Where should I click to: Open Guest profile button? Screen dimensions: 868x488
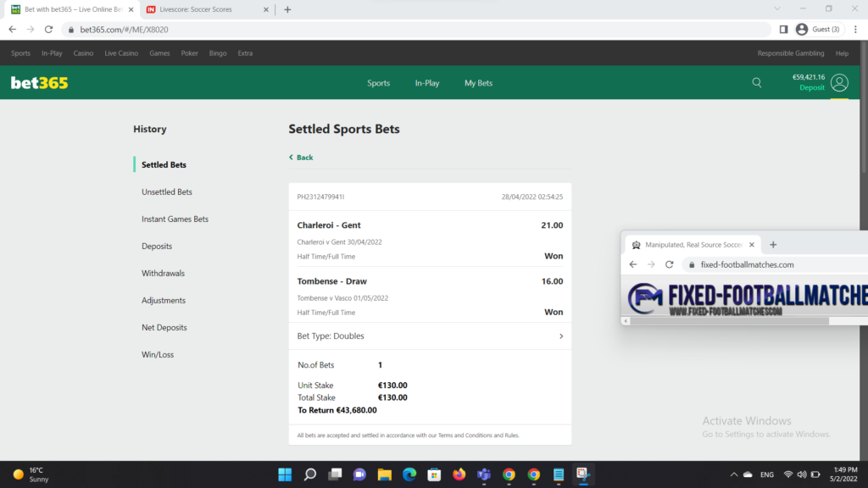click(x=819, y=30)
